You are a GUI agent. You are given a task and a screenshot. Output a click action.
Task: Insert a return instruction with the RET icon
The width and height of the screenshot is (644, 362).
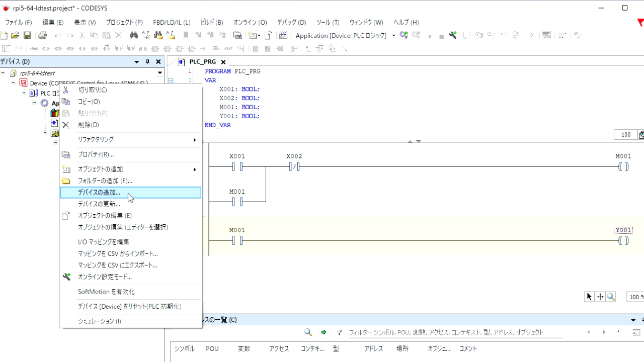[228, 48]
